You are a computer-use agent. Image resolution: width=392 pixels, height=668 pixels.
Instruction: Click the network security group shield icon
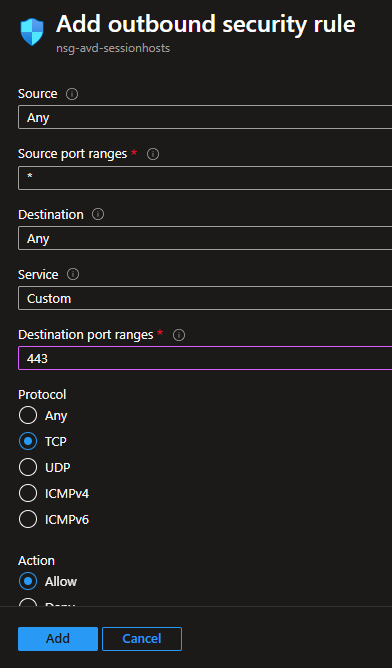click(32, 32)
